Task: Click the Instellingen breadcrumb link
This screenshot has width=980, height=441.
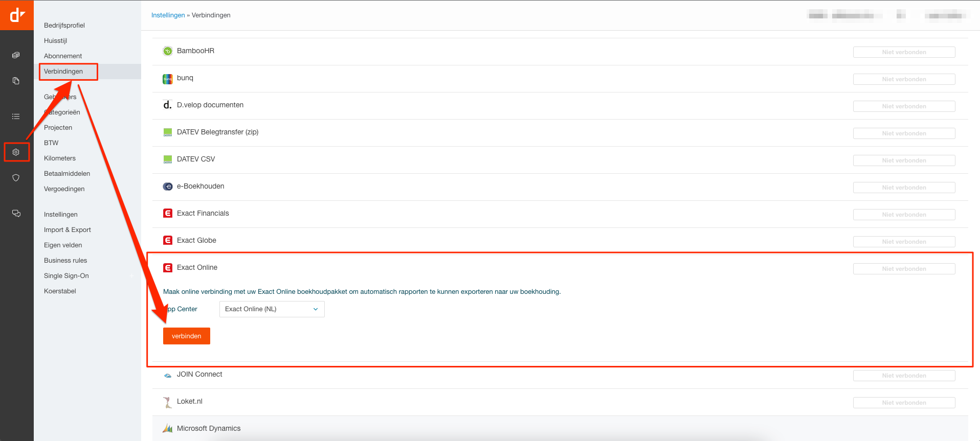Action: (168, 15)
